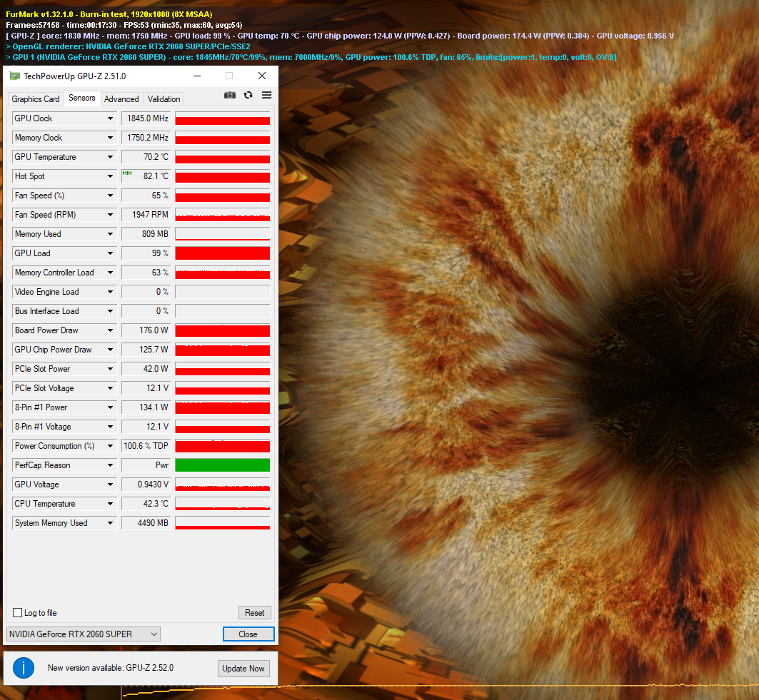The width and height of the screenshot is (759, 700).
Task: Open the Board Power Draw dropdown
Action: pos(111,330)
